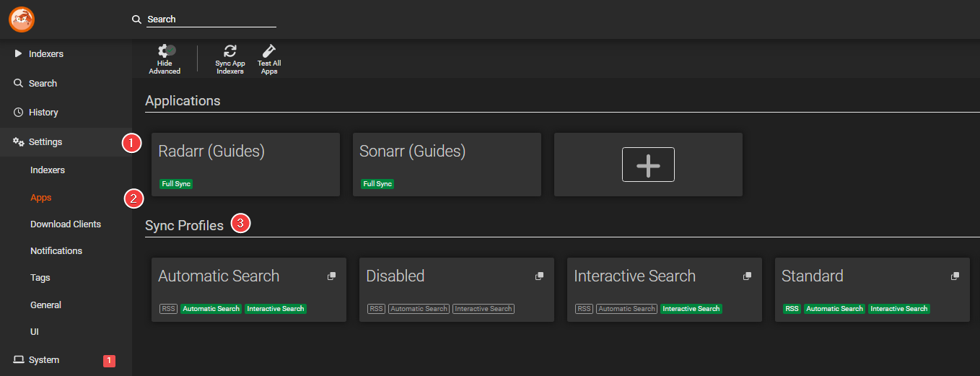The width and height of the screenshot is (980, 376).
Task: Toggle Hide Advanced settings switch
Action: (x=165, y=51)
